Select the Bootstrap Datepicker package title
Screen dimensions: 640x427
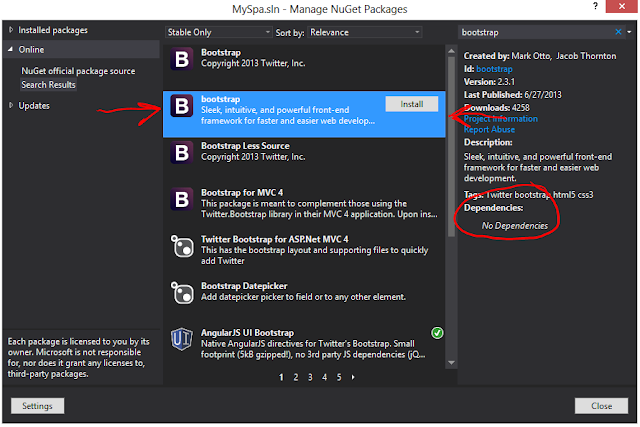(244, 286)
